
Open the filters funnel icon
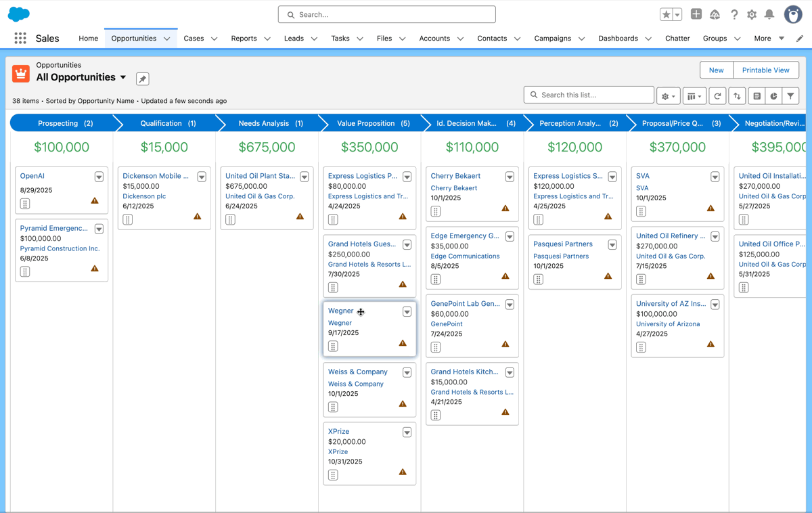pos(791,96)
